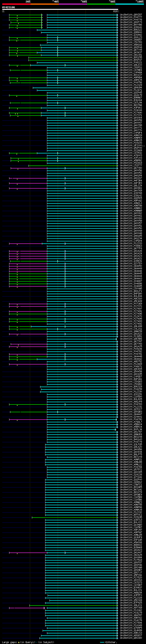
Task: Select the UniRef100_A5HSG6 label
Action: click(131, 45)
